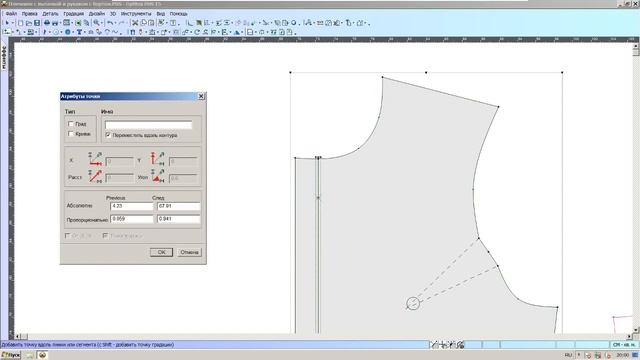Open the zoom magnifier tool
Image resolution: width=640 pixels, height=360 pixels.
96,23
